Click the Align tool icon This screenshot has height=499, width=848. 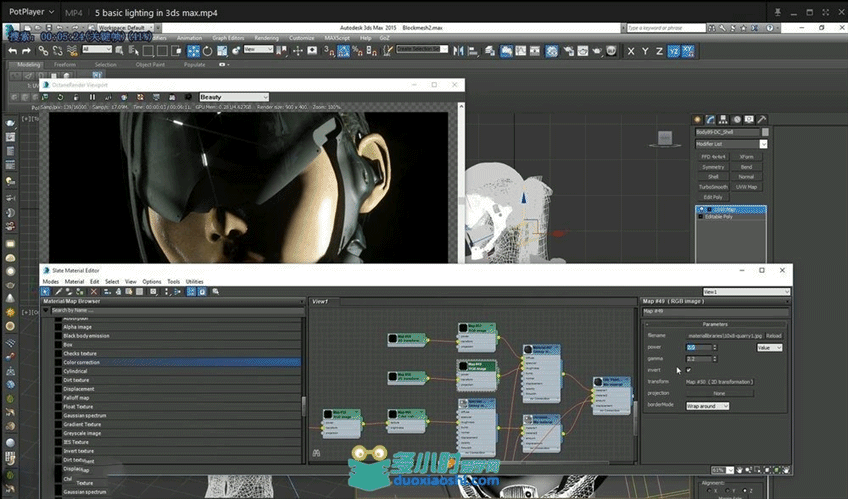473,51
